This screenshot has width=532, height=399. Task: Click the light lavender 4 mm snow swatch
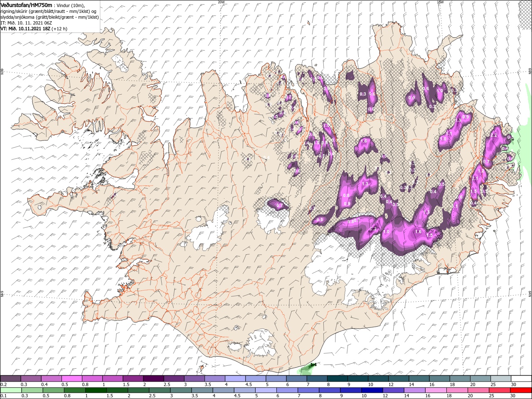pos(235,378)
